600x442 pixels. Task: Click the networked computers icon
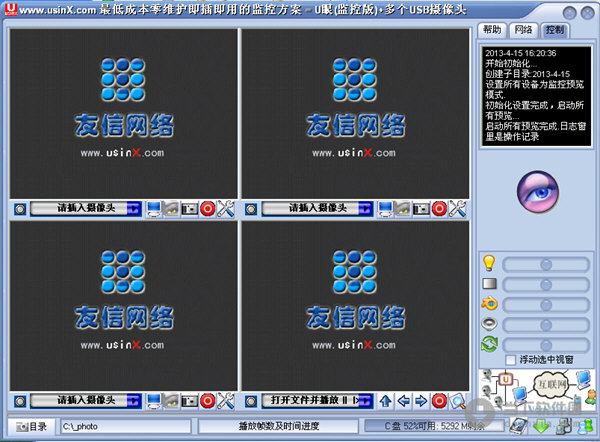point(564,426)
